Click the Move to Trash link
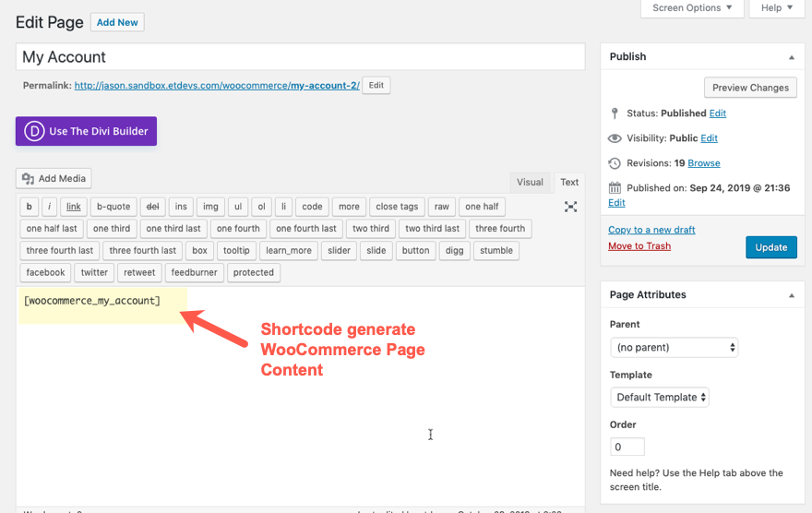 coord(639,246)
